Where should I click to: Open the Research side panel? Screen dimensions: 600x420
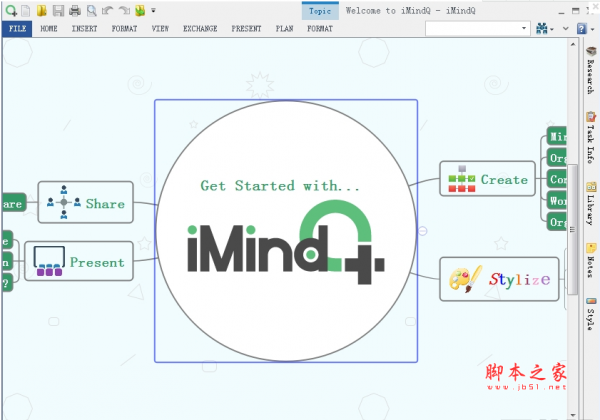point(591,70)
